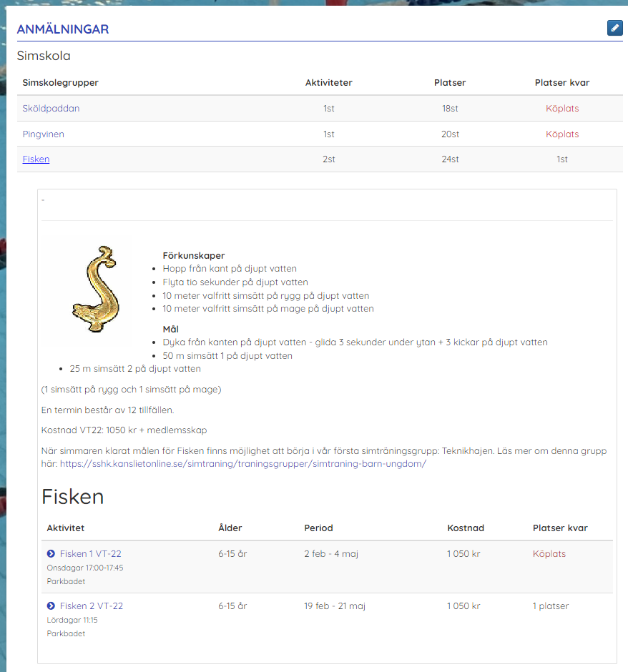Click the edit pencil icon beside Anmälningar
628x672 pixels.
pyautogui.click(x=614, y=28)
